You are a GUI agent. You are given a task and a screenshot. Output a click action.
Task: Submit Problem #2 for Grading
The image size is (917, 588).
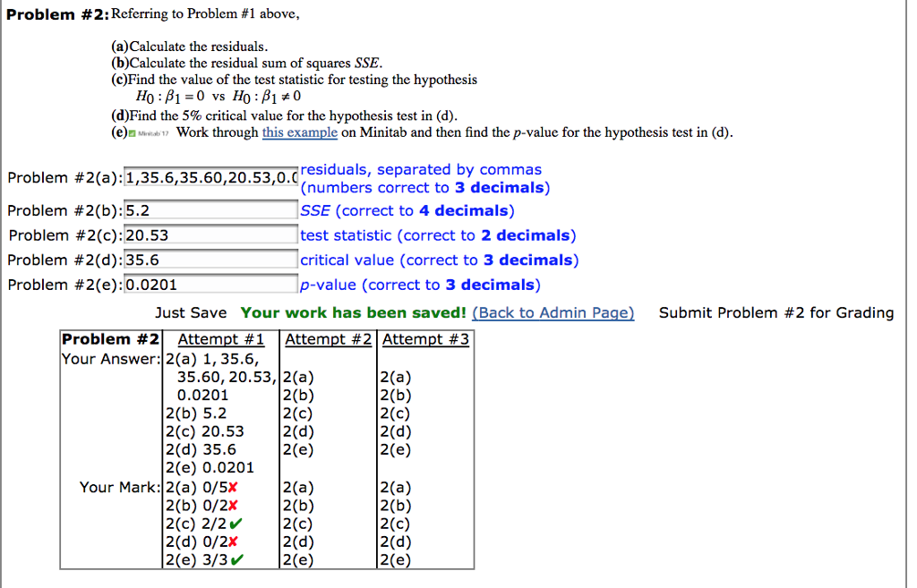pyautogui.click(x=776, y=312)
